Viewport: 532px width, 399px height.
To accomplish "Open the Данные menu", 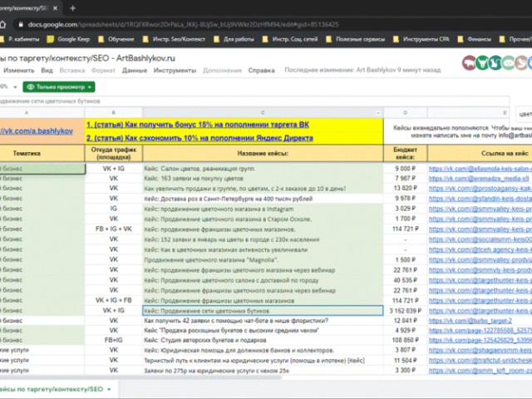I will (x=135, y=70).
